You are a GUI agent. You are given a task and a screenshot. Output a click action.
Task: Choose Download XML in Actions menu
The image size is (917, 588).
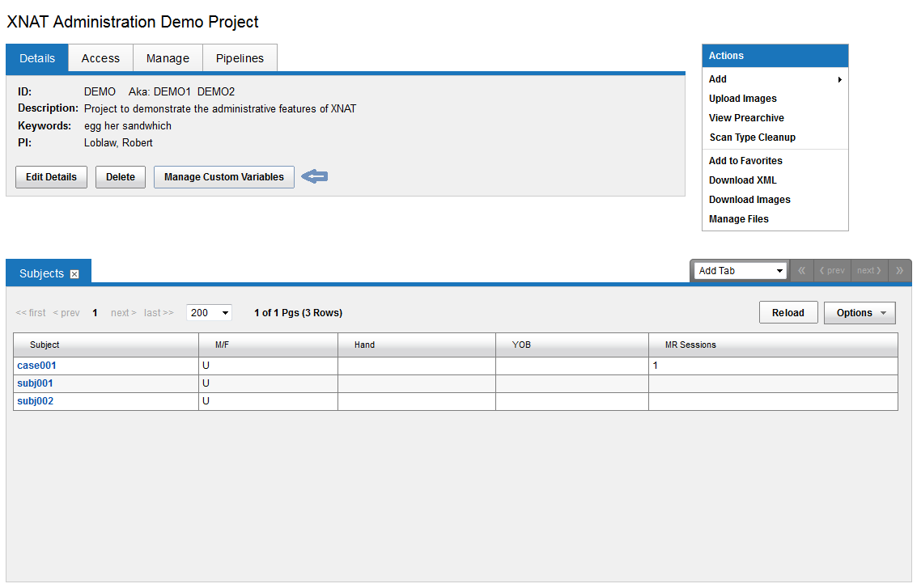(742, 180)
